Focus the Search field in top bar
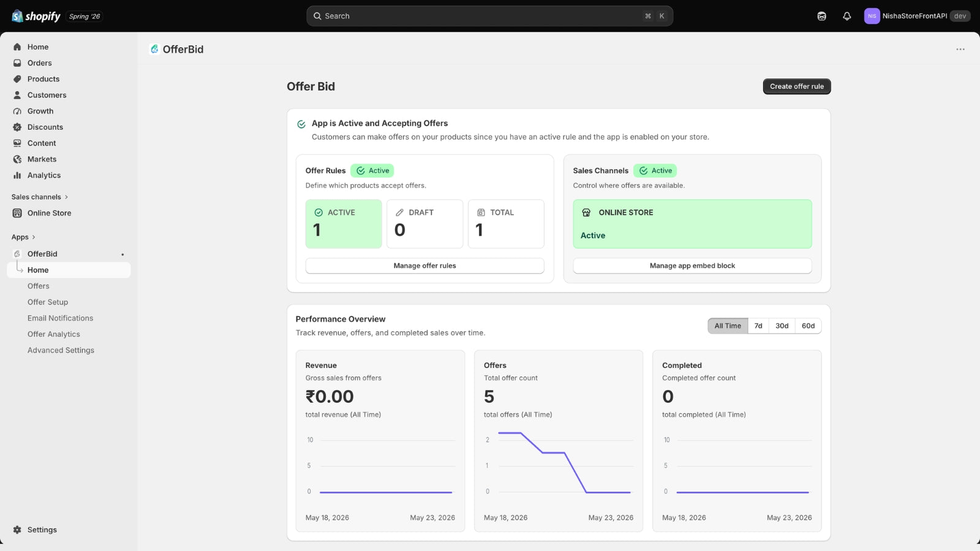 [489, 16]
